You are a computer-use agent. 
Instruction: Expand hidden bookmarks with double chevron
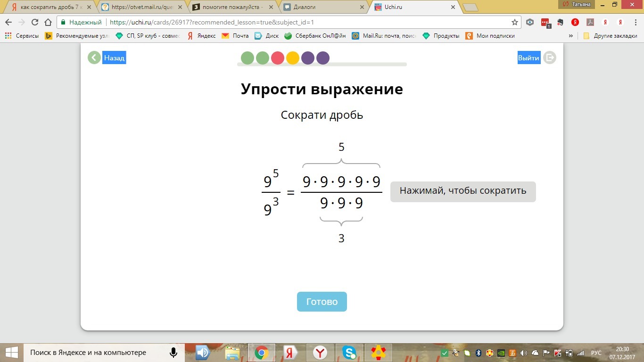point(571,36)
